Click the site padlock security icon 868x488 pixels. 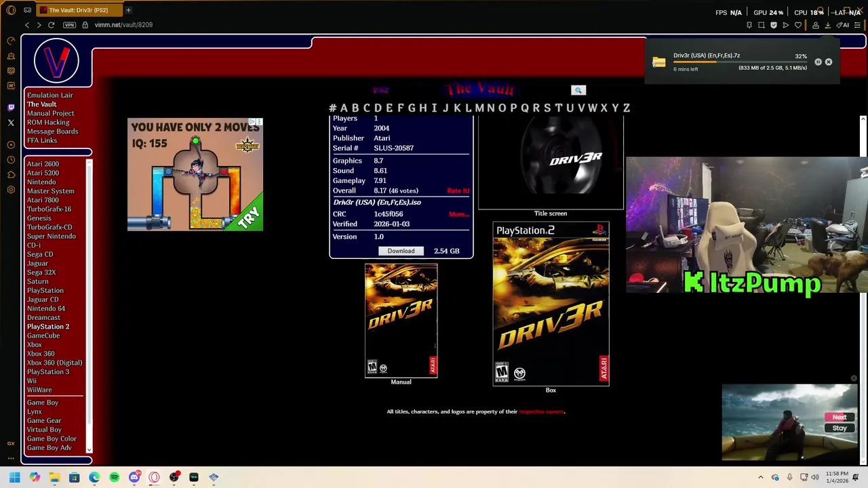coord(85,25)
